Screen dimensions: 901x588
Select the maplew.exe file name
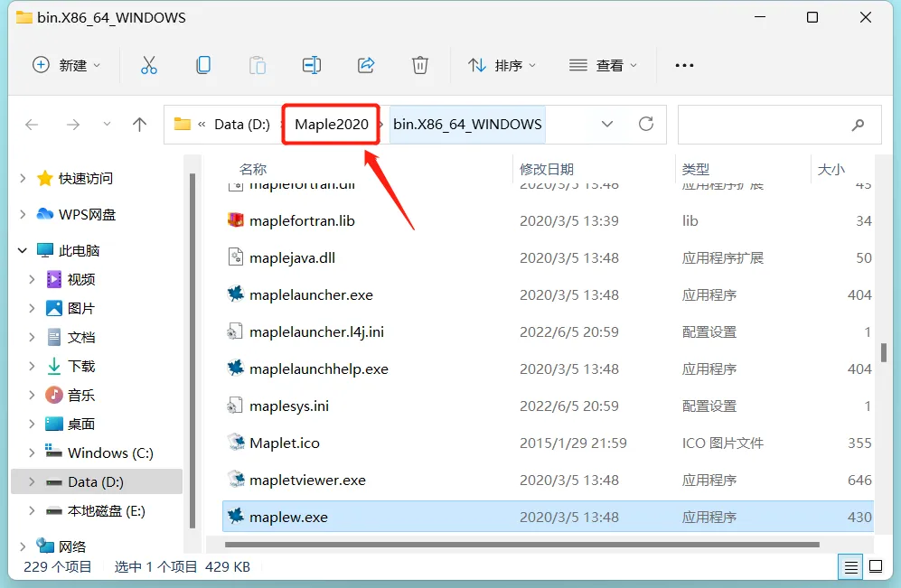click(x=288, y=517)
